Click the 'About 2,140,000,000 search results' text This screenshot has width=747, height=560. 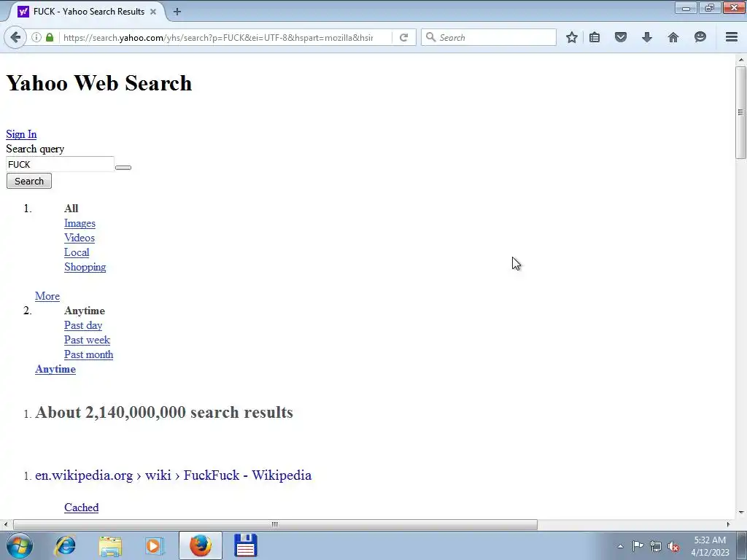click(x=164, y=413)
